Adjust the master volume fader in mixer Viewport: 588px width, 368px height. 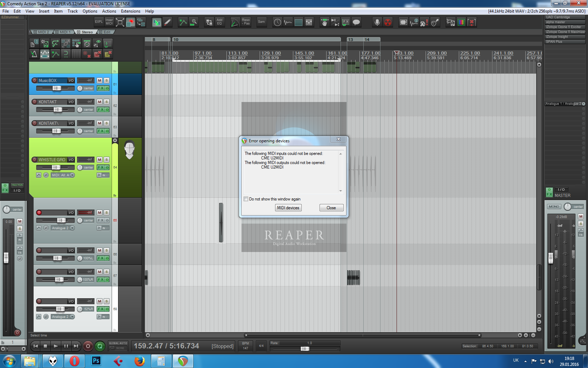(x=551, y=258)
